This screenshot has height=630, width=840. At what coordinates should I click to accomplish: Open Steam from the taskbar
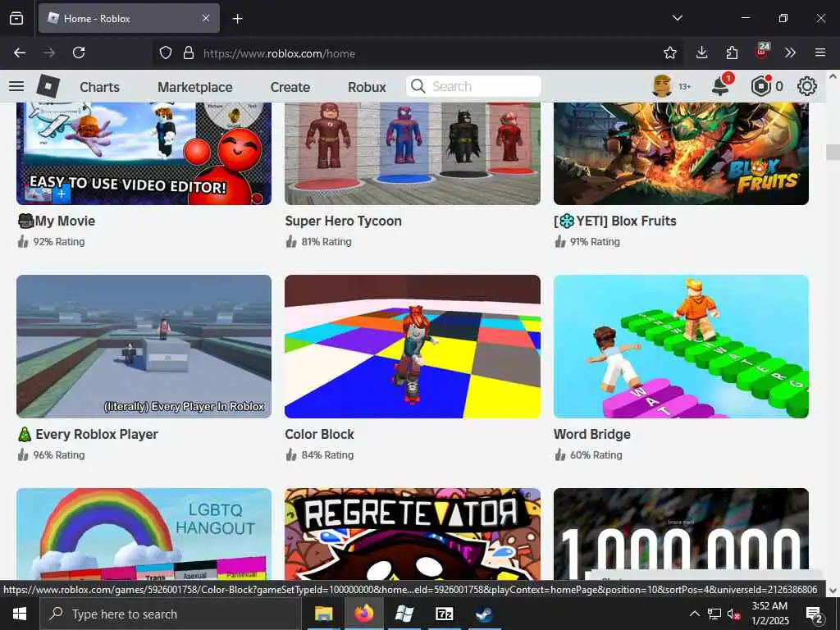(x=484, y=614)
